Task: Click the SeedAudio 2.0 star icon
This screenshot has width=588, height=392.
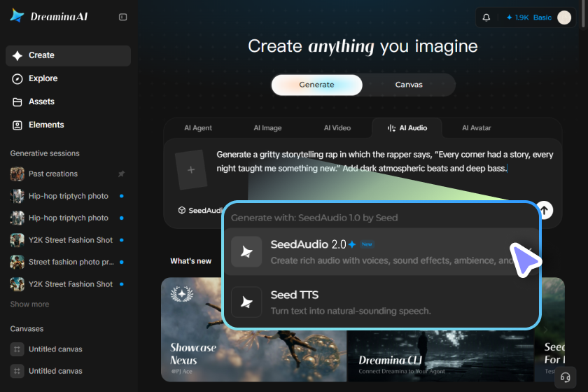Action: (351, 244)
